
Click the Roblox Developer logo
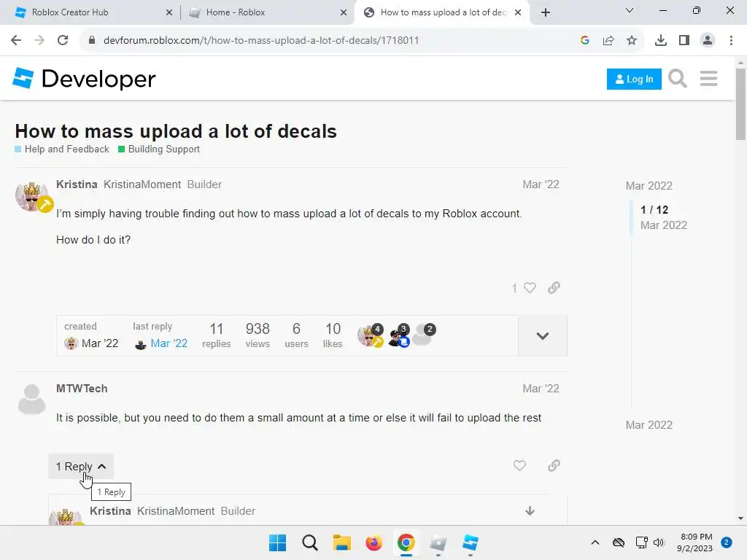84,79
